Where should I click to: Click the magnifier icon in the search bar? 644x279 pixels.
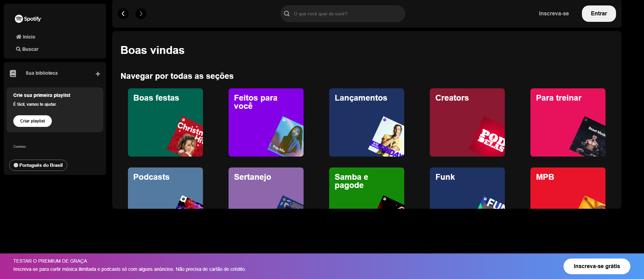[x=287, y=14]
